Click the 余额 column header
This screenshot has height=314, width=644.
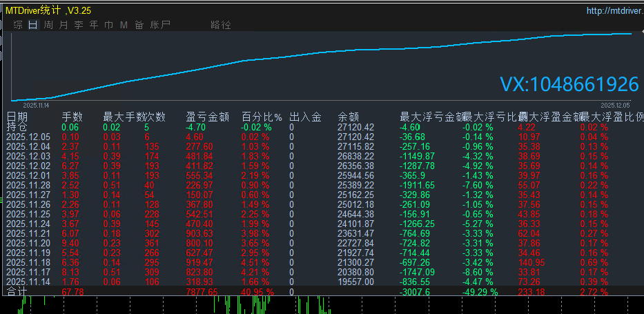tap(349, 117)
